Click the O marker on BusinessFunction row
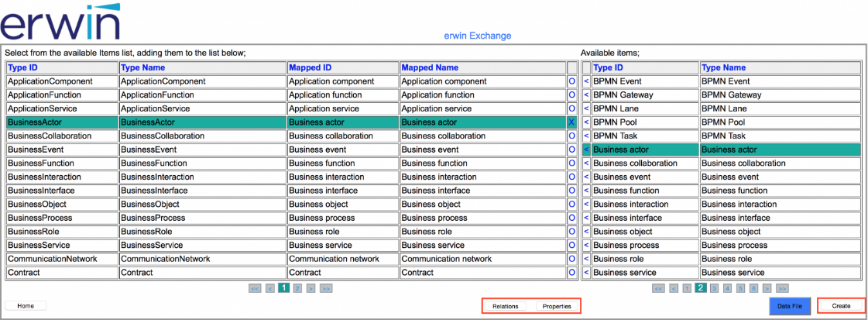The height and width of the screenshot is (320, 868). (572, 163)
